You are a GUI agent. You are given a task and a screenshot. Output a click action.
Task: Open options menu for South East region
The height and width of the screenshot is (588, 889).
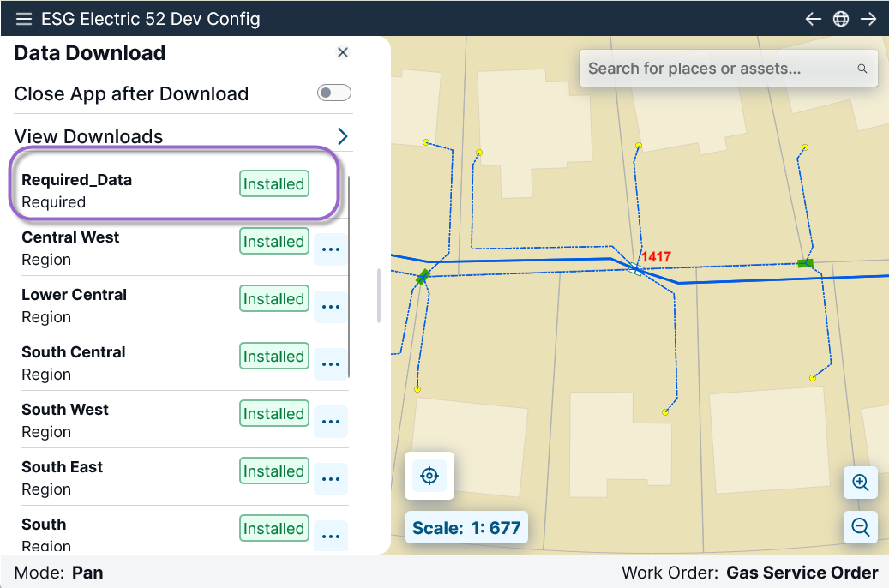[331, 479]
